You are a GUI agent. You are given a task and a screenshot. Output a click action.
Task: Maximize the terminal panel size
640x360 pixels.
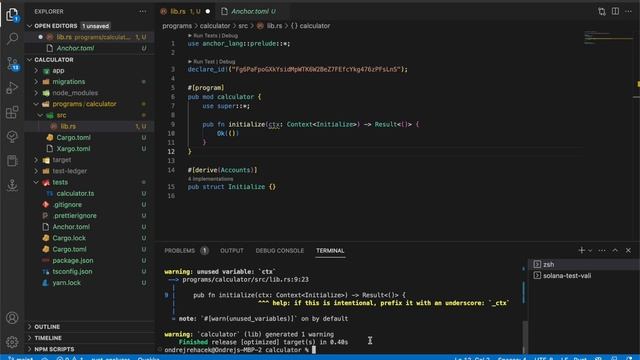coord(615,250)
